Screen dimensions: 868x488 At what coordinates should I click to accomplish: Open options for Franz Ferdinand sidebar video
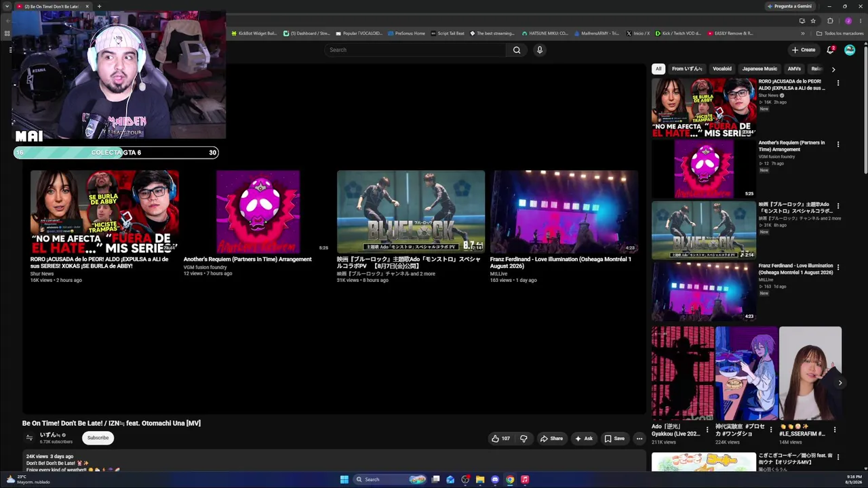pos(838,267)
